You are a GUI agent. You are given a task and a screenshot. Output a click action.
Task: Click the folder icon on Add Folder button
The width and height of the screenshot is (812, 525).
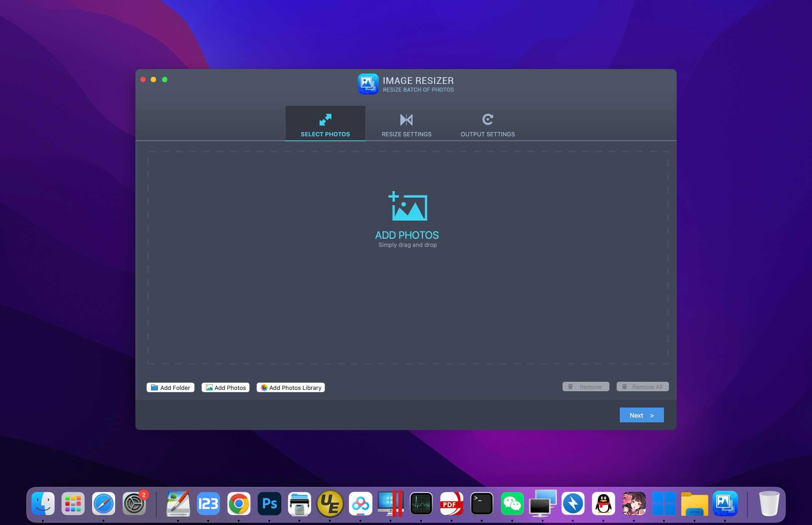155,388
